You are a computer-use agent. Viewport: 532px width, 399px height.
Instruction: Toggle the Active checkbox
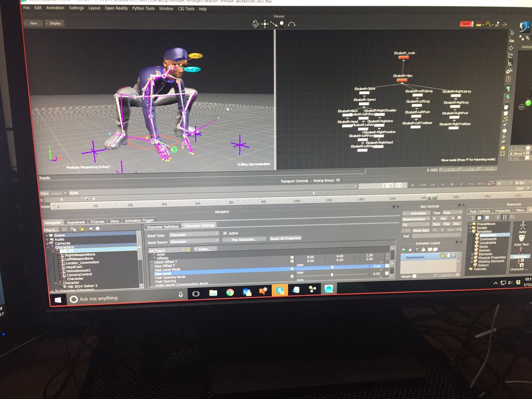click(x=225, y=233)
